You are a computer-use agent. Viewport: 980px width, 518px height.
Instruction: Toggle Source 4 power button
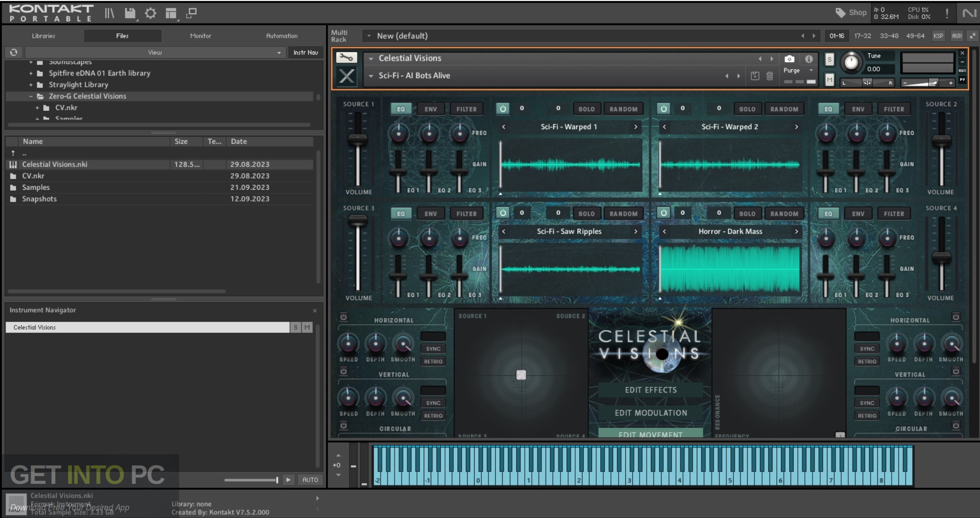coord(664,212)
